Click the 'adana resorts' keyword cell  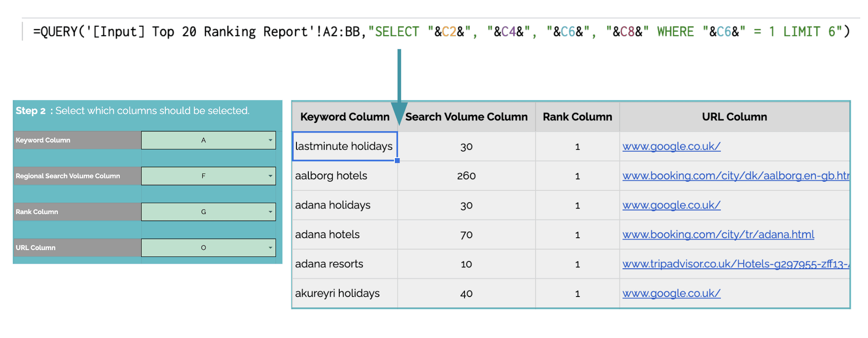click(x=329, y=264)
